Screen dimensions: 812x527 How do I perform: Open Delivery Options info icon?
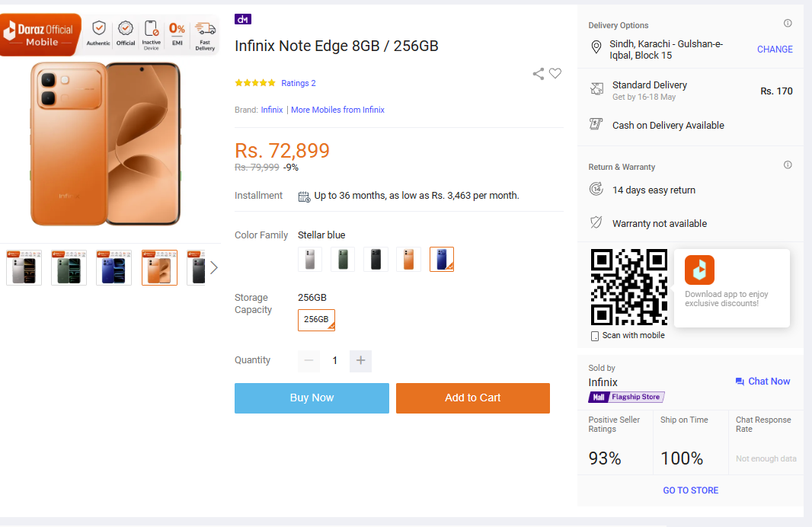coord(788,24)
